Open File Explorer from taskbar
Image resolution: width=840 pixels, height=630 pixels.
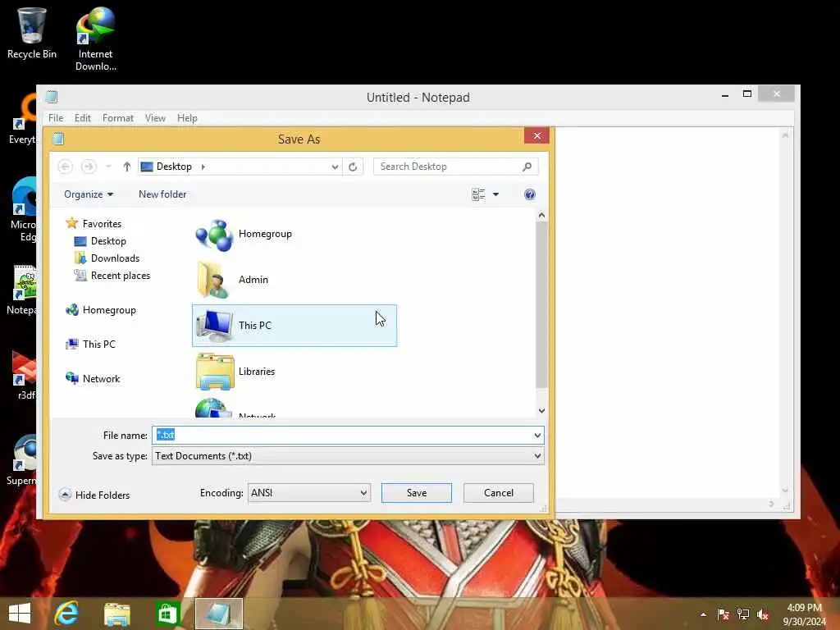[117, 614]
